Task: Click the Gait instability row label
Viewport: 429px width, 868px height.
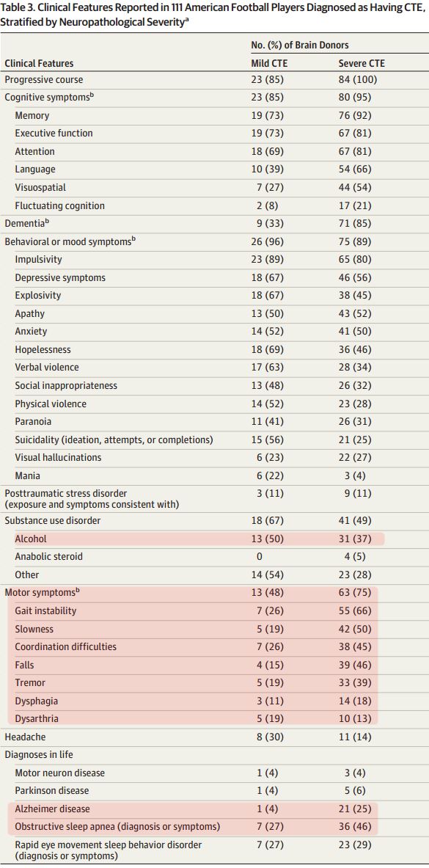Action: [x=46, y=611]
